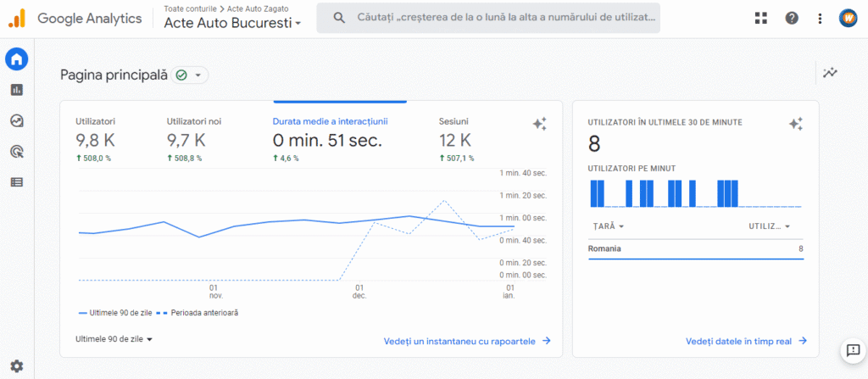868x379 pixels.
Task: Click the Pagina principală heading
Action: [x=114, y=75]
